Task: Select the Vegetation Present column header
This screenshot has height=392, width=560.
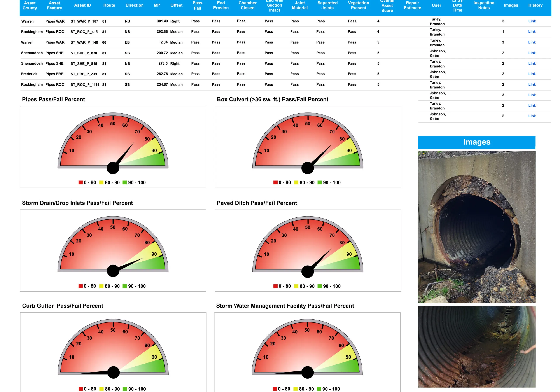Action: coord(358,5)
